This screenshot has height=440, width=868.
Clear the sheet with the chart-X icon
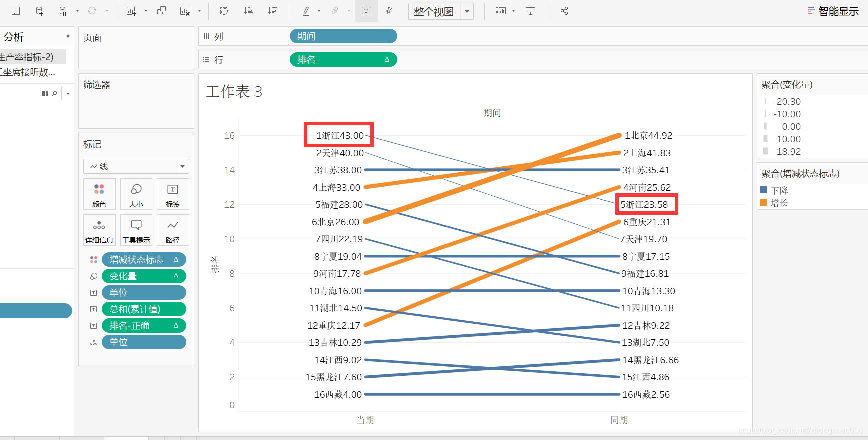point(185,11)
